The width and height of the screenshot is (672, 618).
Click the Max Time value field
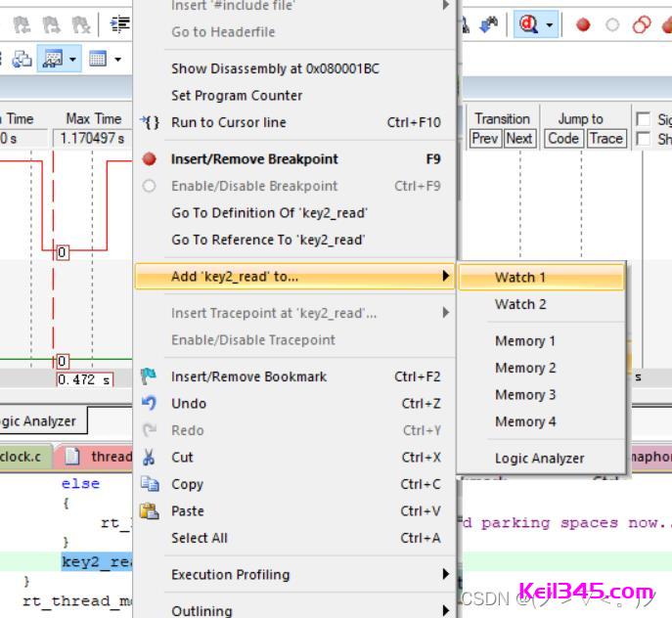pos(93,139)
